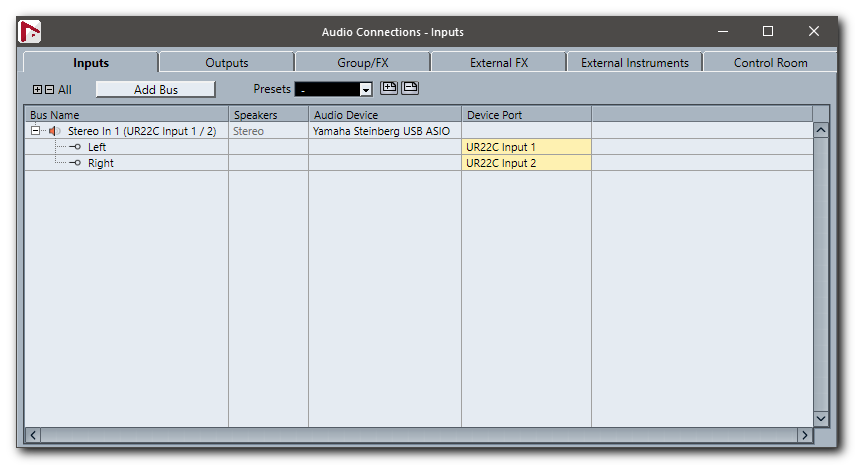Click the vertical scrollbar down arrow
855x465 pixels.
point(821,418)
